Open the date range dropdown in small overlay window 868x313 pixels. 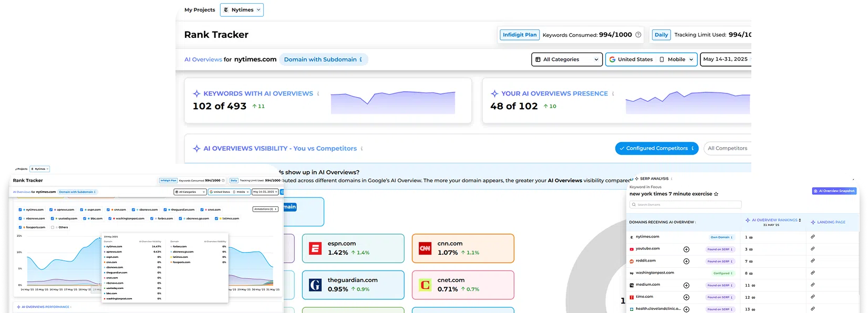coord(265,192)
